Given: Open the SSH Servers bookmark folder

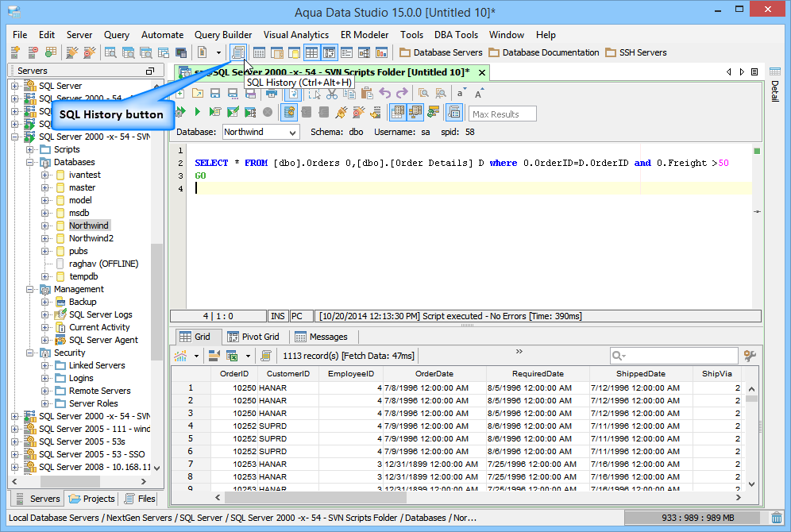Looking at the screenshot, I should click(635, 52).
